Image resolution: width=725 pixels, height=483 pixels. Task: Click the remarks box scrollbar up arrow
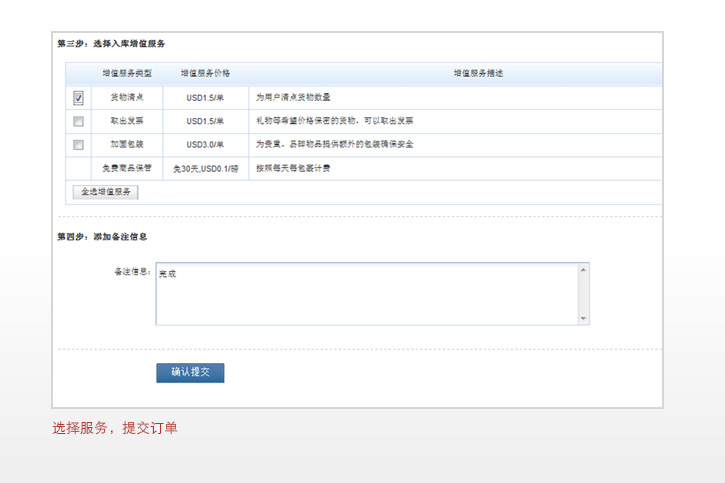point(584,269)
